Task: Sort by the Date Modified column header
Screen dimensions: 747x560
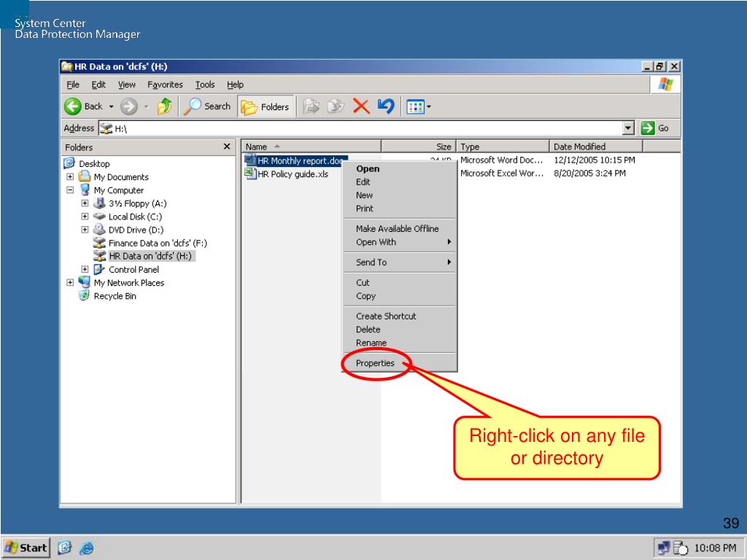Action: pos(596,147)
